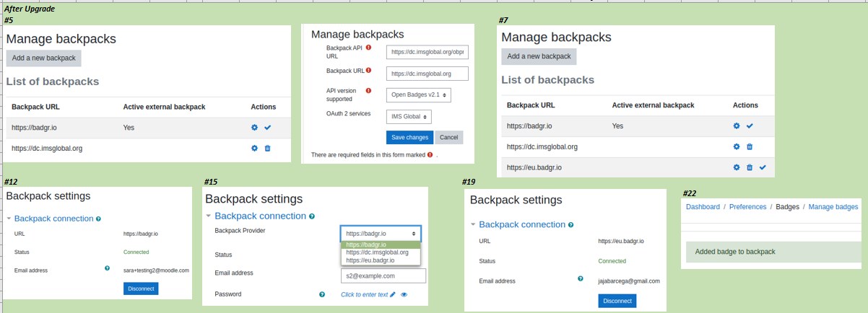Click Password help icon in panel #15
Viewport: 868px width, 313px height.
pyautogui.click(x=322, y=294)
